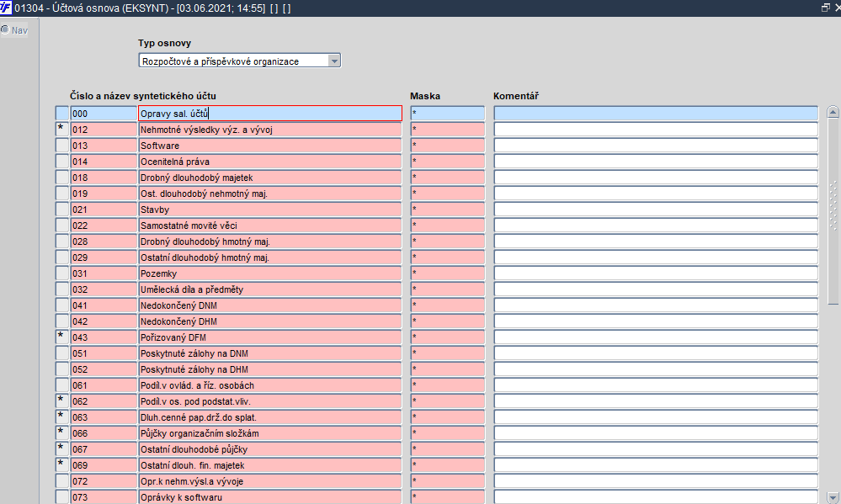The image size is (841, 504).
Task: Select the 'Pozemky' account name
Action: click(270, 273)
